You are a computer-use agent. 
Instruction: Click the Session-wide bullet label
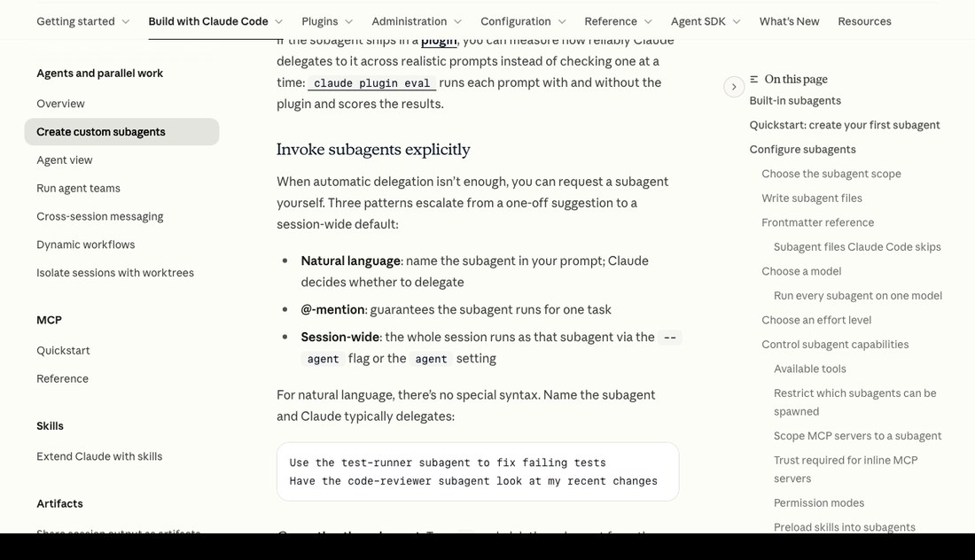(340, 337)
